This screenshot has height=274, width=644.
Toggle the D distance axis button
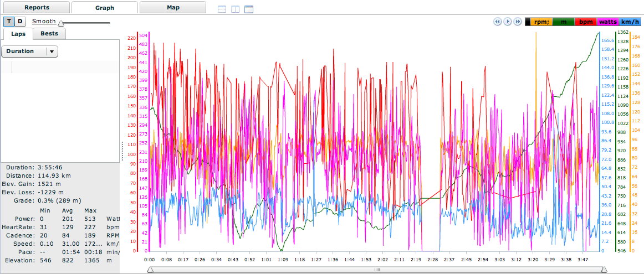point(20,22)
